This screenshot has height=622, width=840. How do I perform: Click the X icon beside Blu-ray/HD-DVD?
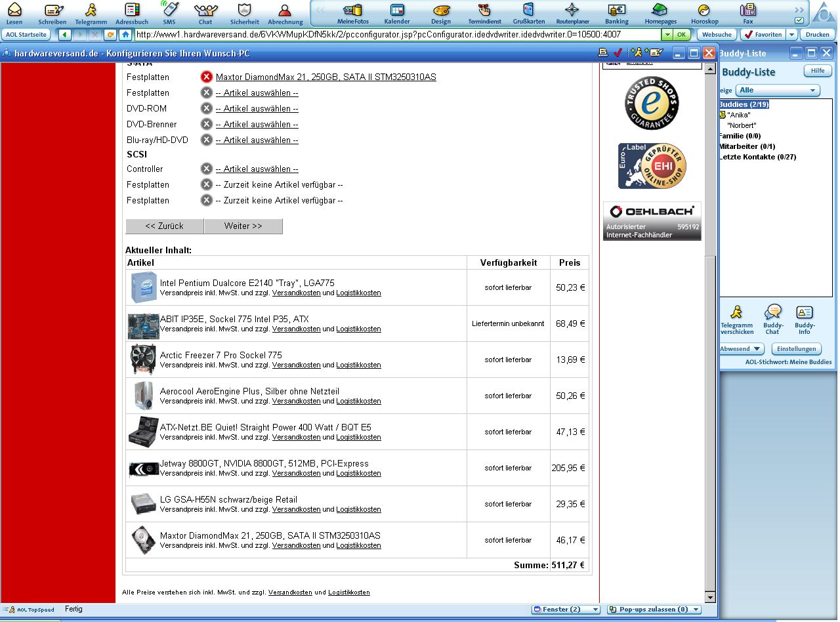pos(207,140)
